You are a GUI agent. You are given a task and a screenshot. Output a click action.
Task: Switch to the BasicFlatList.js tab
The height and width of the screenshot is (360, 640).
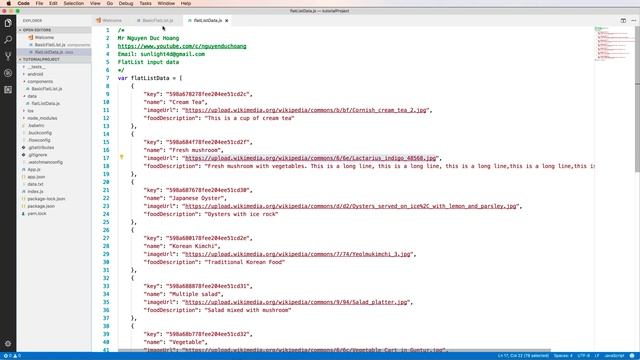[157, 20]
